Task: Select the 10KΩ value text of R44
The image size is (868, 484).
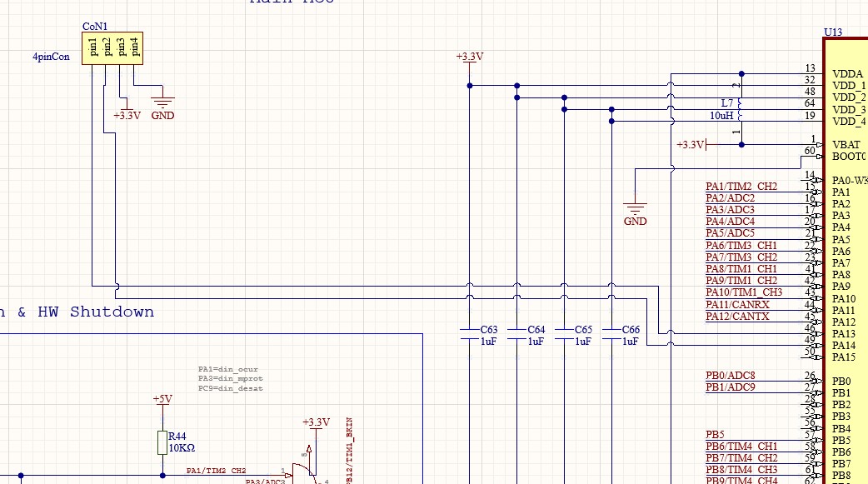Action: point(183,447)
